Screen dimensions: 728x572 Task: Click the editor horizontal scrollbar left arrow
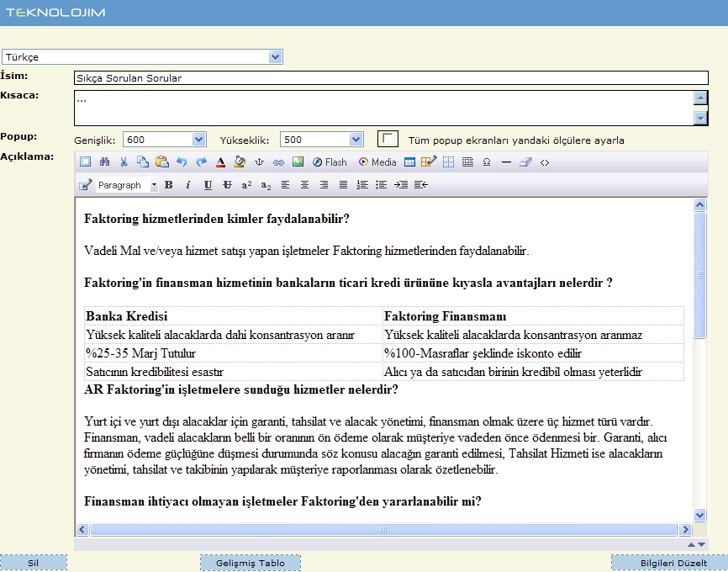(82, 529)
